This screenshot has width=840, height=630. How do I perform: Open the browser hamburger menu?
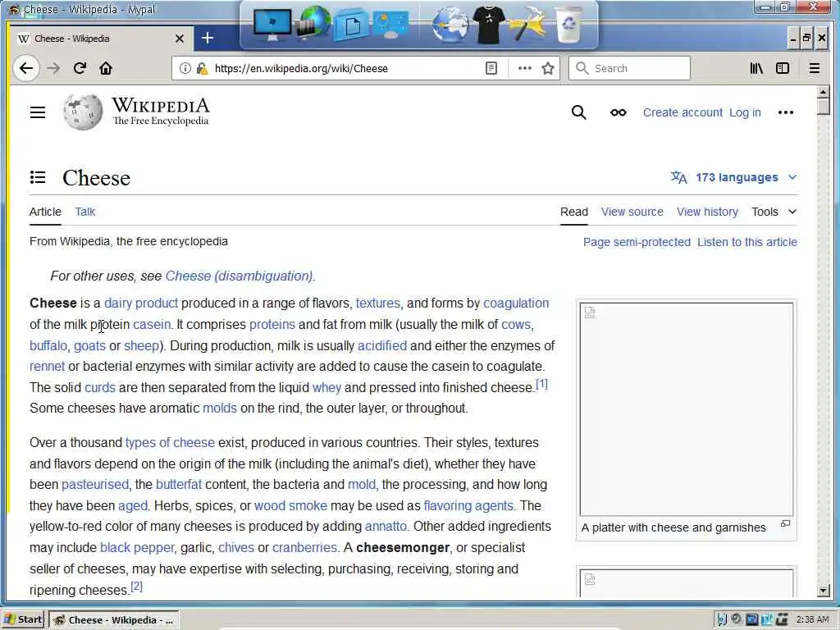click(x=815, y=68)
